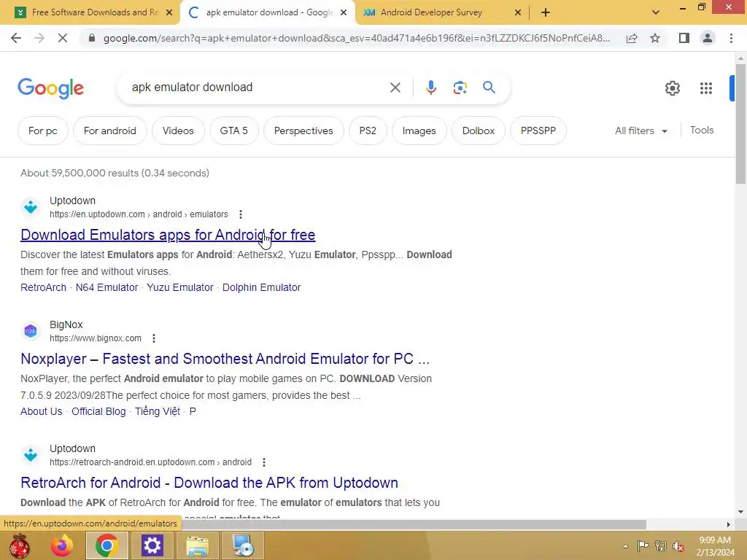Click the URL address bar
The width and height of the screenshot is (747, 560).
(x=356, y=38)
